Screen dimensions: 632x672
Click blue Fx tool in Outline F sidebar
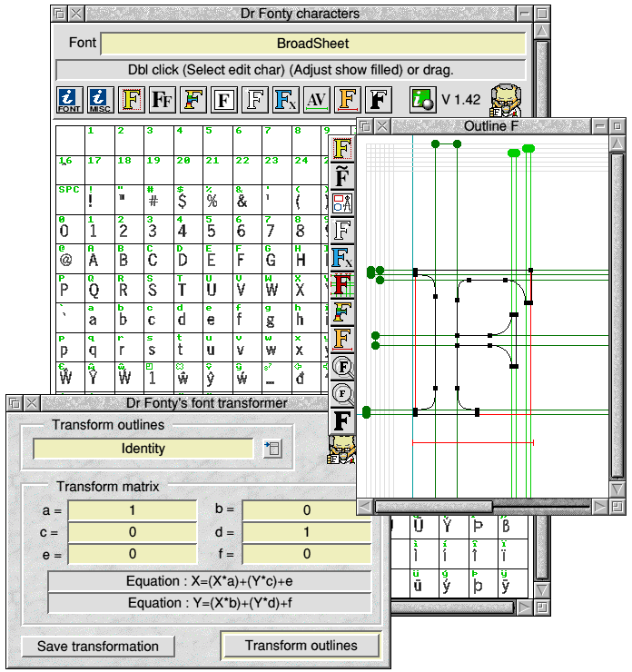(342, 258)
